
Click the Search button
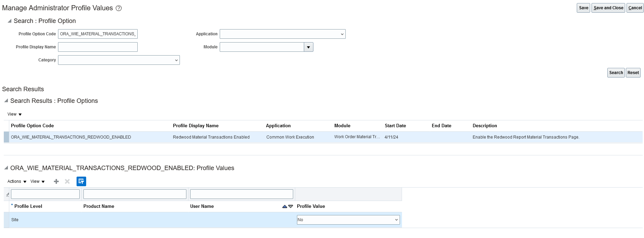pos(616,73)
